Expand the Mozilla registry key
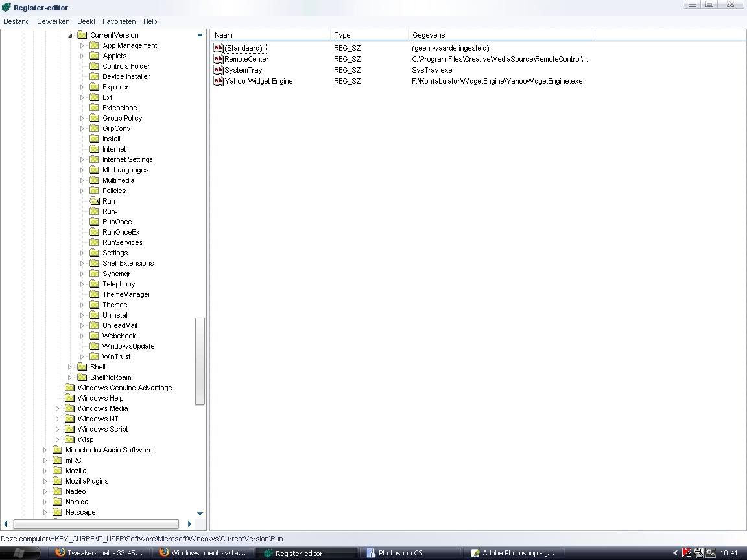This screenshot has width=747, height=560. click(x=45, y=471)
